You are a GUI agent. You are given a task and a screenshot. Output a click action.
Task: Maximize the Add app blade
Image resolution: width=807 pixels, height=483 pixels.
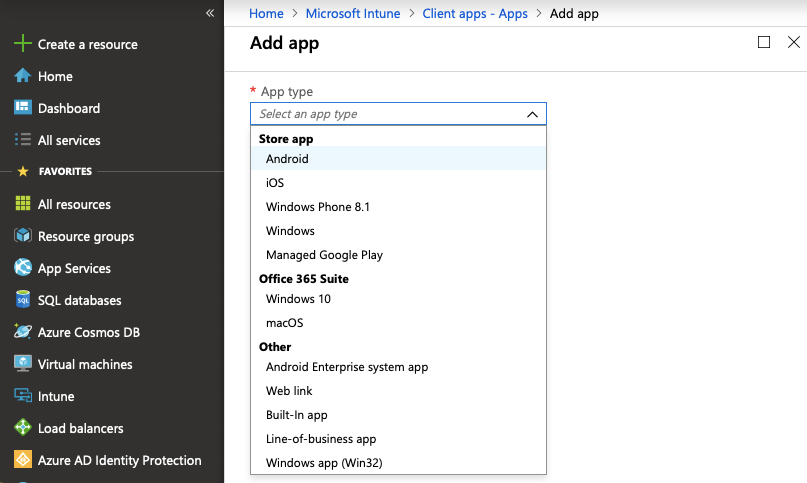pyautogui.click(x=764, y=42)
